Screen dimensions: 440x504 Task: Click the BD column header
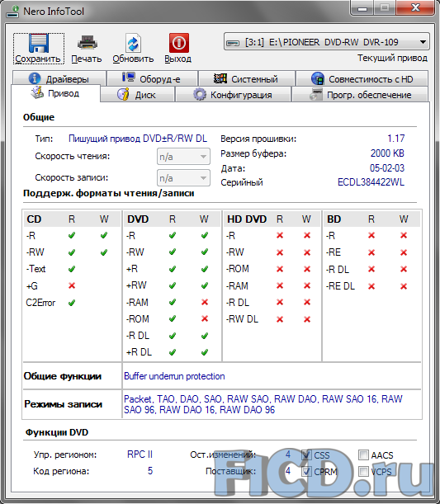[334, 219]
